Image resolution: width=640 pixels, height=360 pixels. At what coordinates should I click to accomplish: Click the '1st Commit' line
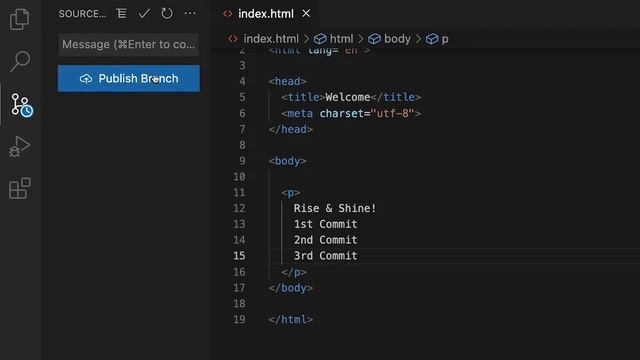(325, 224)
